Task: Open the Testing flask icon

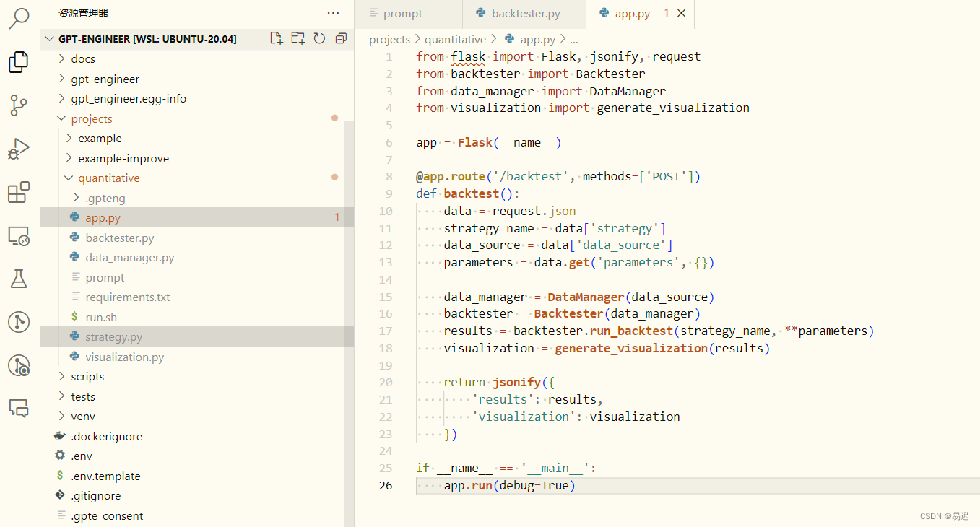Action: coord(19,279)
